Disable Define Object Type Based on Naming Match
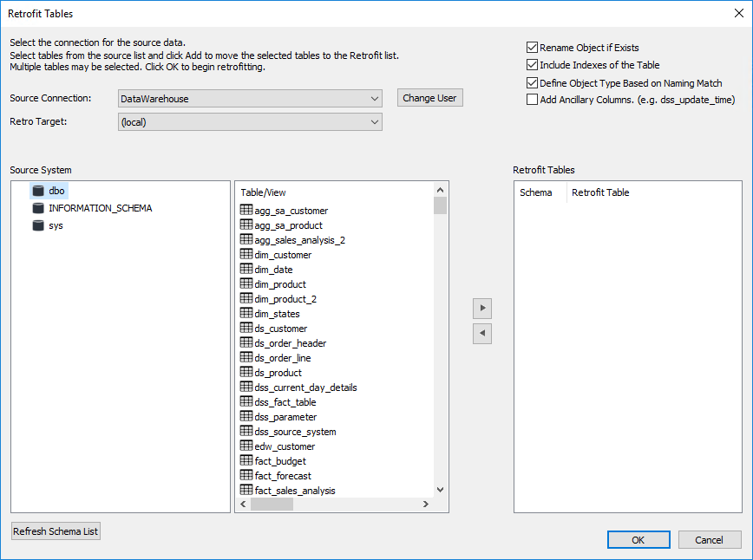 [x=532, y=83]
